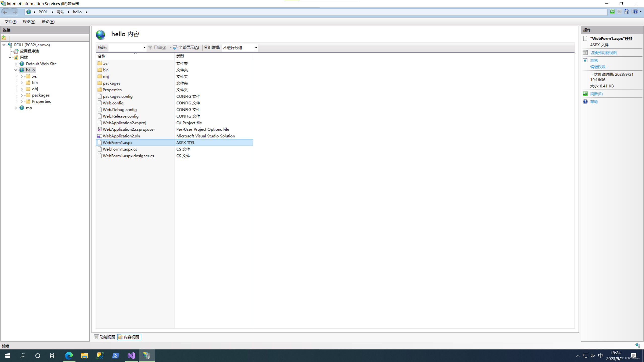Image resolution: width=644 pixels, height=362 pixels.
Task: Select the Application Pools node icon
Action: pyautogui.click(x=16, y=51)
